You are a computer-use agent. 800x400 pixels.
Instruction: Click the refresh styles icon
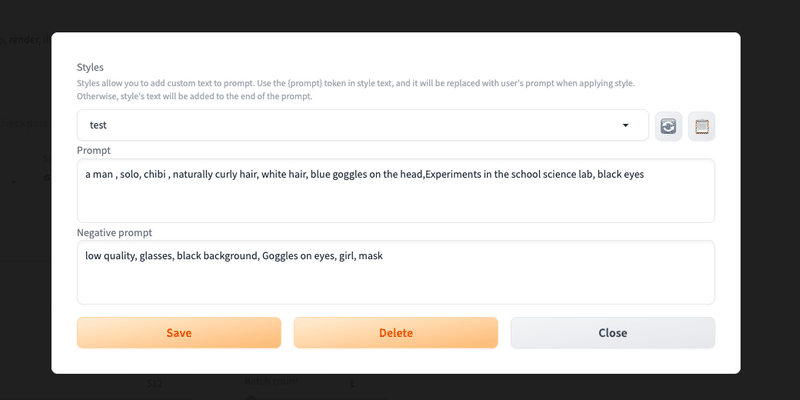pos(668,126)
